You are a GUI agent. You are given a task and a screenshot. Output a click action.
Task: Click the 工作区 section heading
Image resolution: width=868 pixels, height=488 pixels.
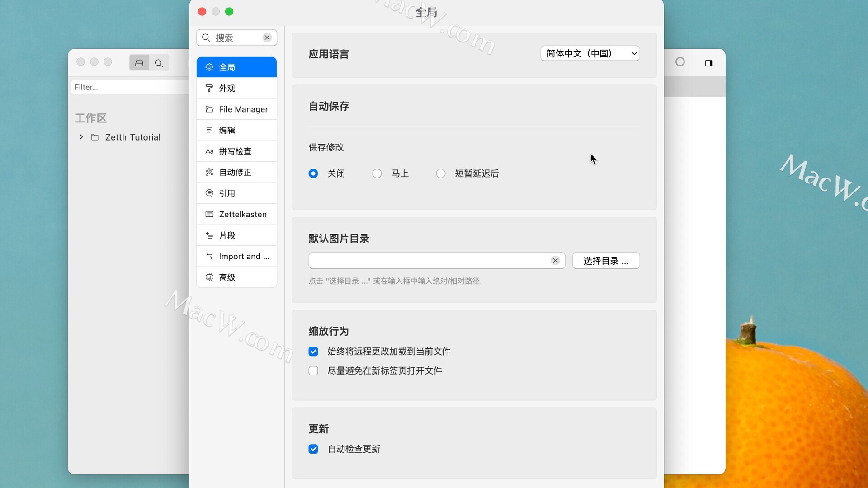[91, 118]
